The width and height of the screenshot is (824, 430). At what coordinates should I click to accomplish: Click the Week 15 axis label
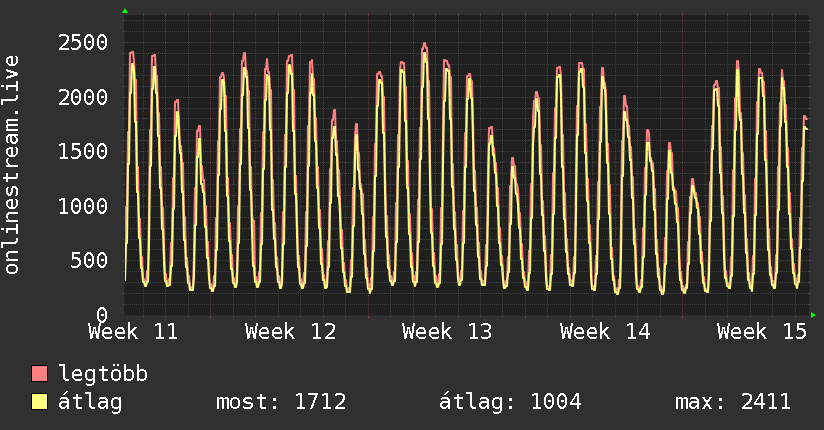click(762, 332)
